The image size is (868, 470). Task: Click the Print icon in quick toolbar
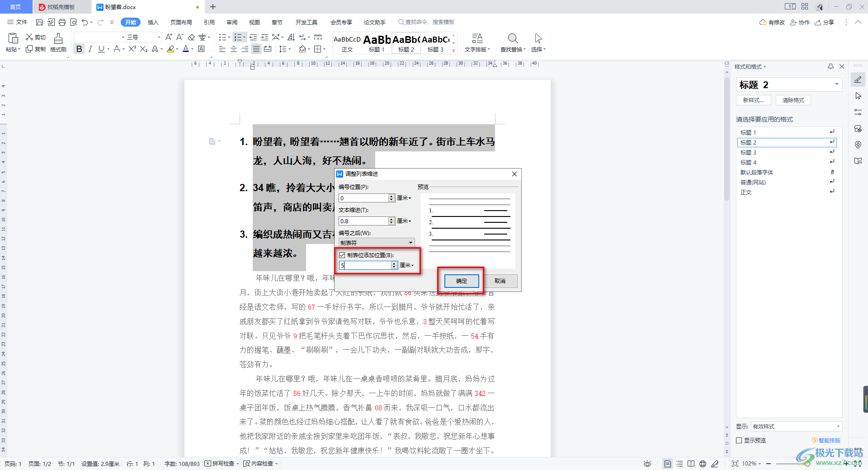(x=62, y=22)
